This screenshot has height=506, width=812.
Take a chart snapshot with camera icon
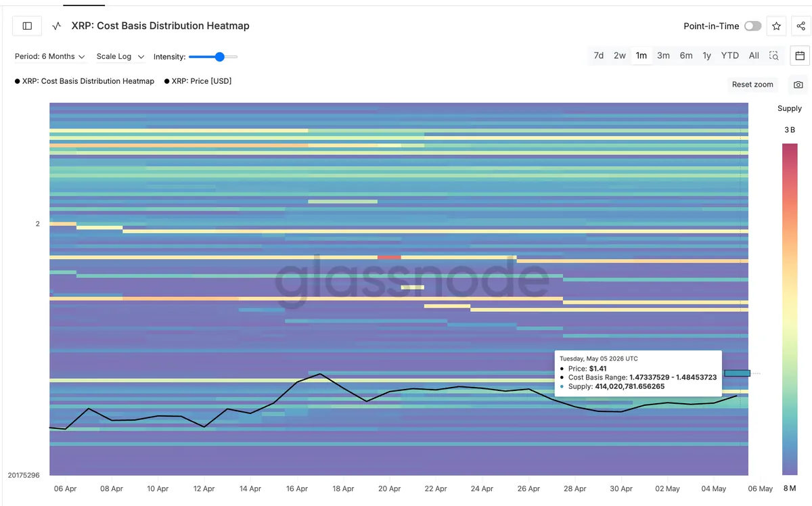(x=798, y=85)
